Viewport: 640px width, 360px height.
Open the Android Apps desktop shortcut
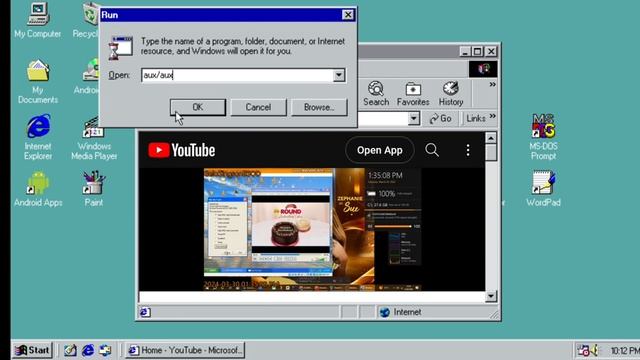tap(38, 189)
